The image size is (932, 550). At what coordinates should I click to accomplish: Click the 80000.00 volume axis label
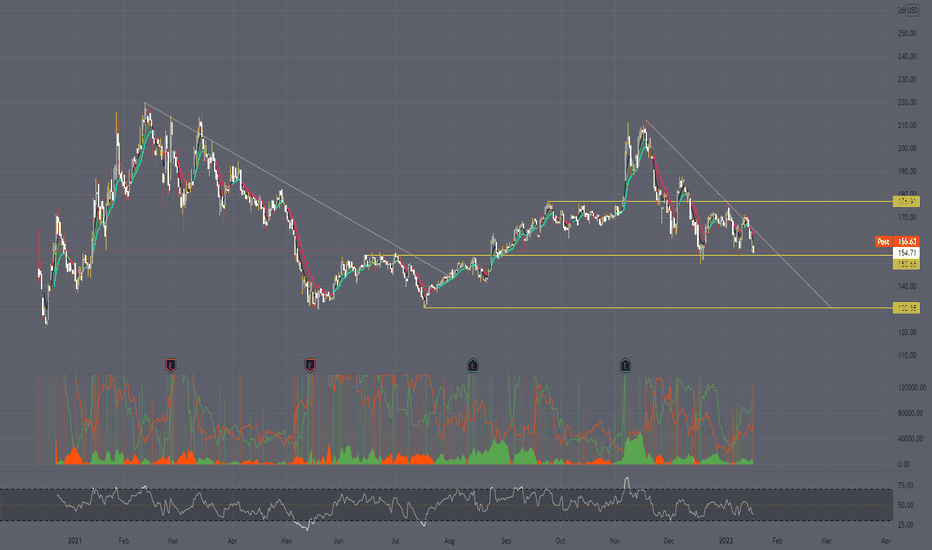click(x=910, y=413)
